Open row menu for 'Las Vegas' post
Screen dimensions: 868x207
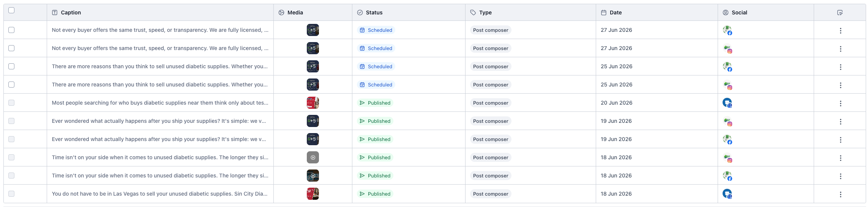[x=840, y=194]
